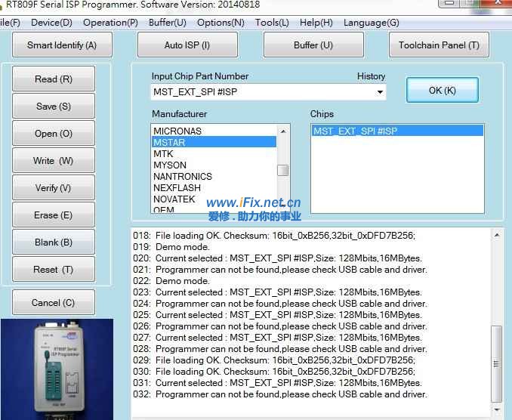Open the Buffer (U) toolbar button
This screenshot has width=512, height=420.
pyautogui.click(x=313, y=45)
